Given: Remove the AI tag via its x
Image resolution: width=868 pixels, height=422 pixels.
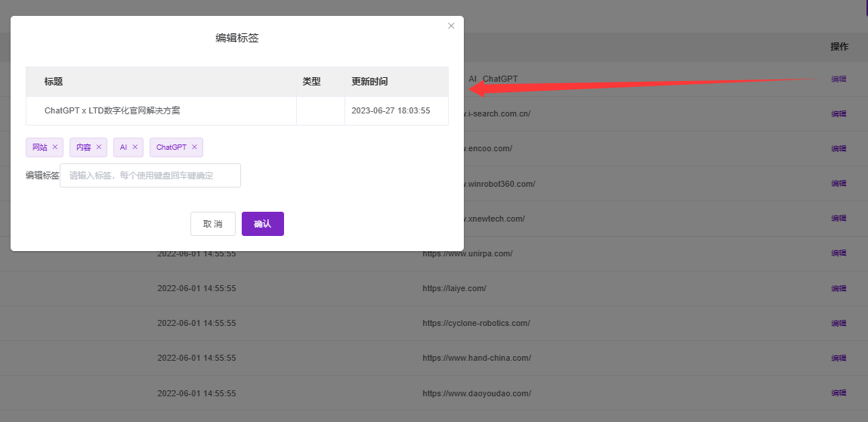Looking at the screenshot, I should point(135,147).
